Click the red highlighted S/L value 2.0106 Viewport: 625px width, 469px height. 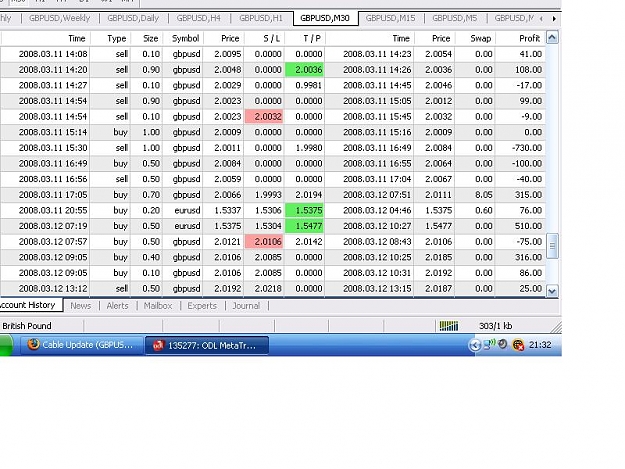(264, 242)
